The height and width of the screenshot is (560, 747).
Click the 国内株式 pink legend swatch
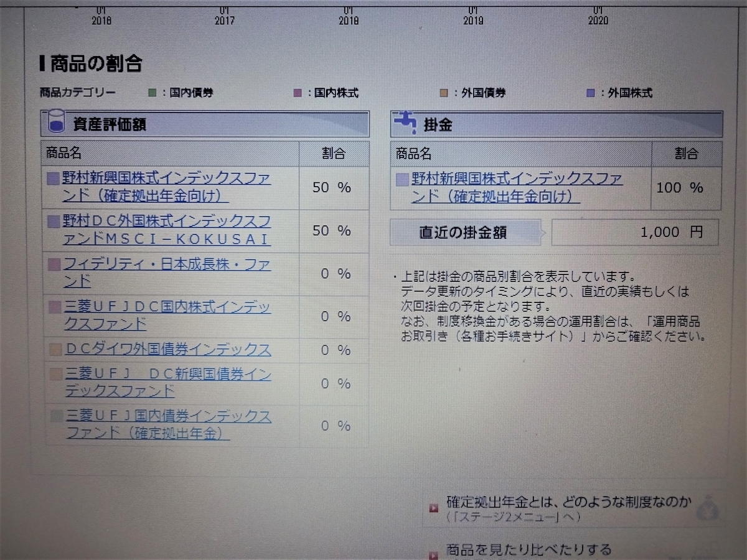point(298,94)
